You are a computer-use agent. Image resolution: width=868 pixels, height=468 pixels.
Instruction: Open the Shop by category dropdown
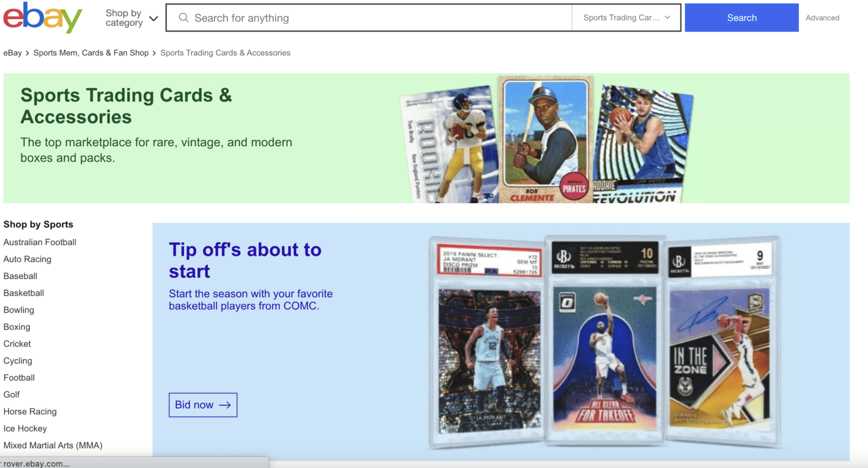click(x=132, y=18)
